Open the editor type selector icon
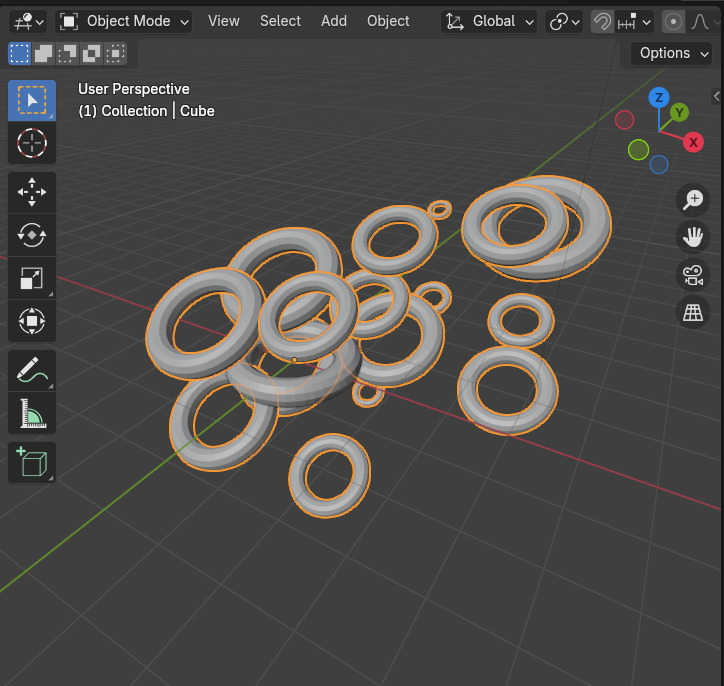The image size is (724, 686). pos(29,21)
